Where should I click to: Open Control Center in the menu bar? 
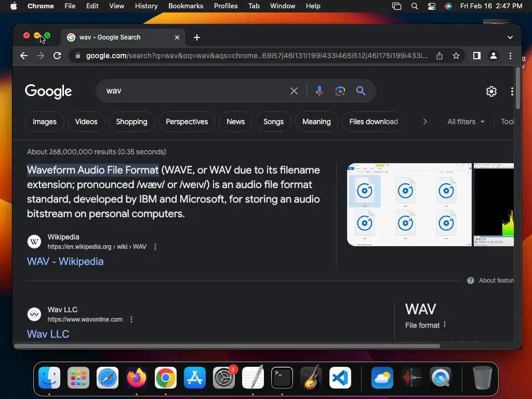click(x=432, y=6)
